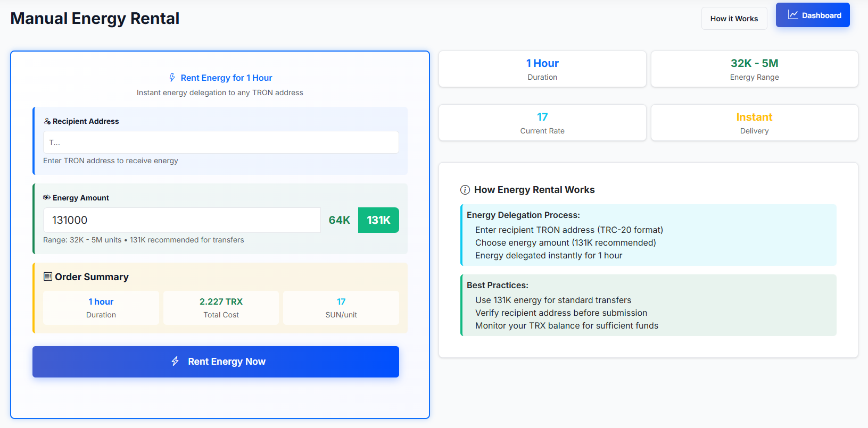Go to the Dashboard

[813, 15]
